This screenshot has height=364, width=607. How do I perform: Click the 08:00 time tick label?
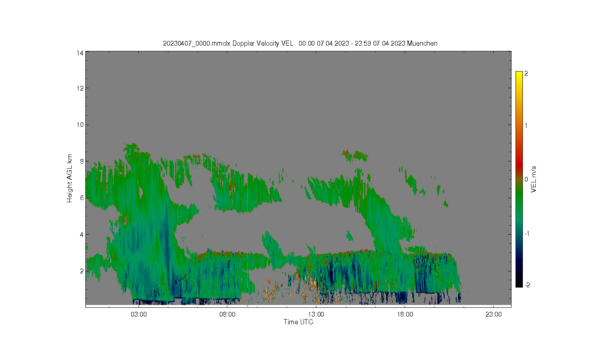coord(227,314)
